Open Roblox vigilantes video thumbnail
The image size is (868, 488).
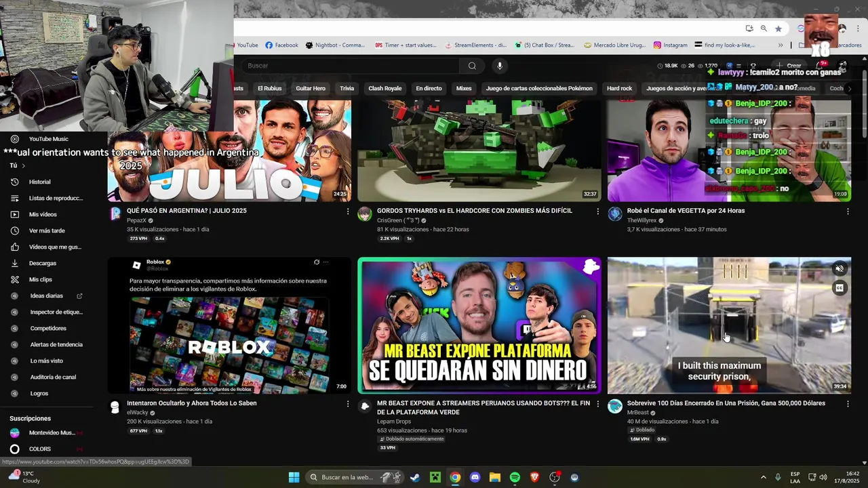coord(229,325)
